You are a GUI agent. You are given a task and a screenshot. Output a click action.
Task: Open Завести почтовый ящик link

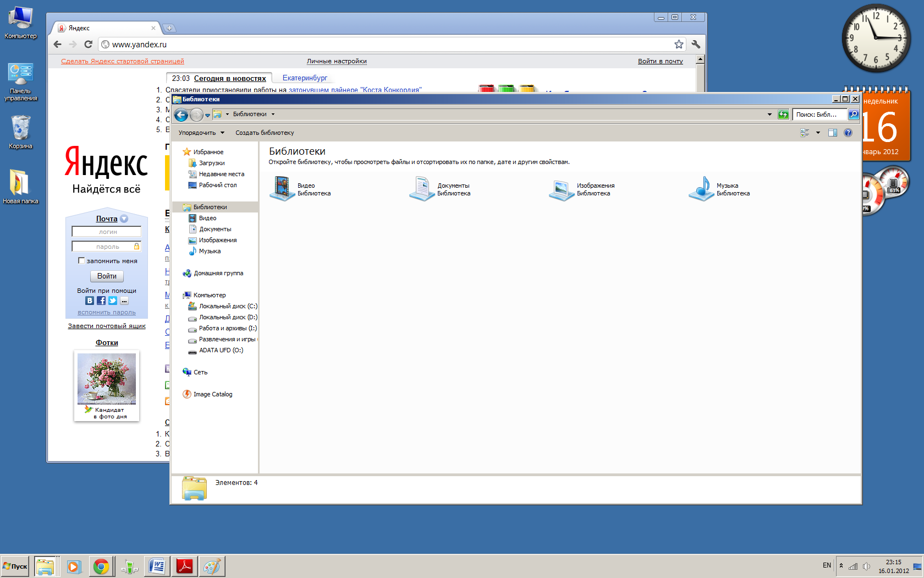(107, 326)
